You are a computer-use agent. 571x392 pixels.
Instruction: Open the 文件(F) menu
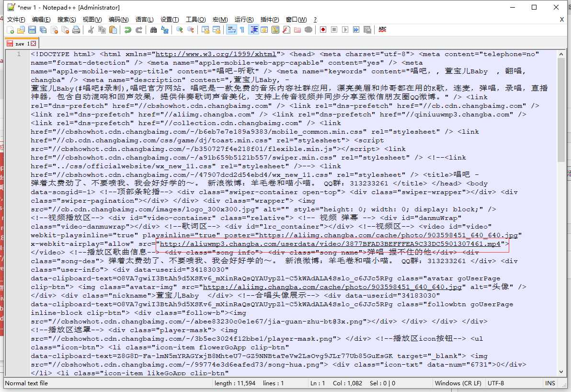[16, 19]
